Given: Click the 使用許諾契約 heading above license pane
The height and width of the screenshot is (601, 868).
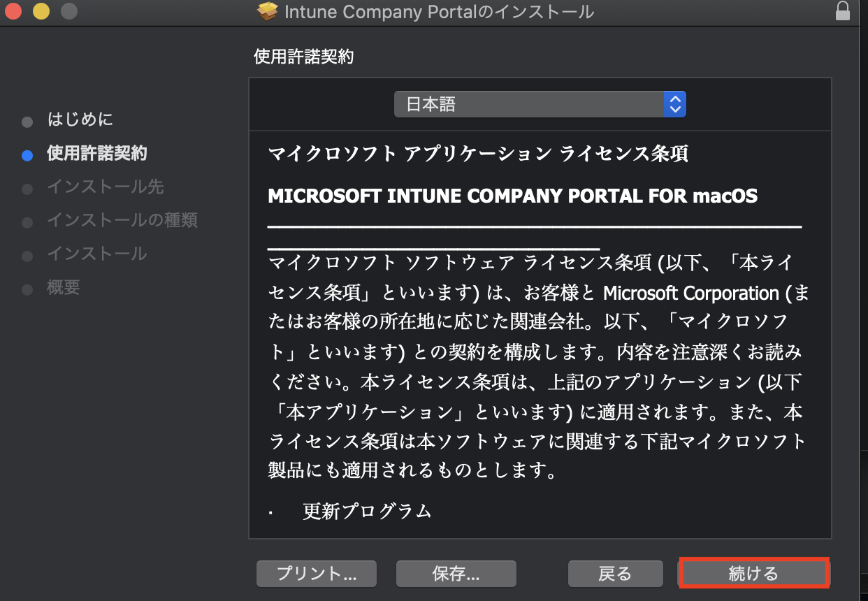Looking at the screenshot, I should [x=304, y=57].
